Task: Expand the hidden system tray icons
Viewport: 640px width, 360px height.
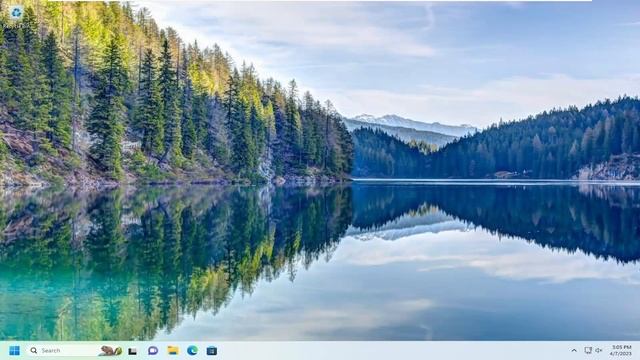Action: click(x=574, y=351)
